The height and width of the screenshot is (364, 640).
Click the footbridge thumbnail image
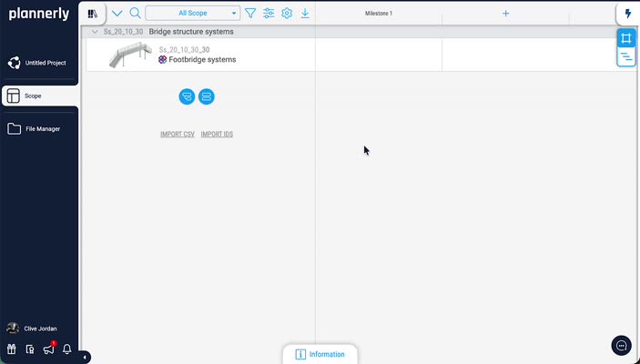click(130, 55)
